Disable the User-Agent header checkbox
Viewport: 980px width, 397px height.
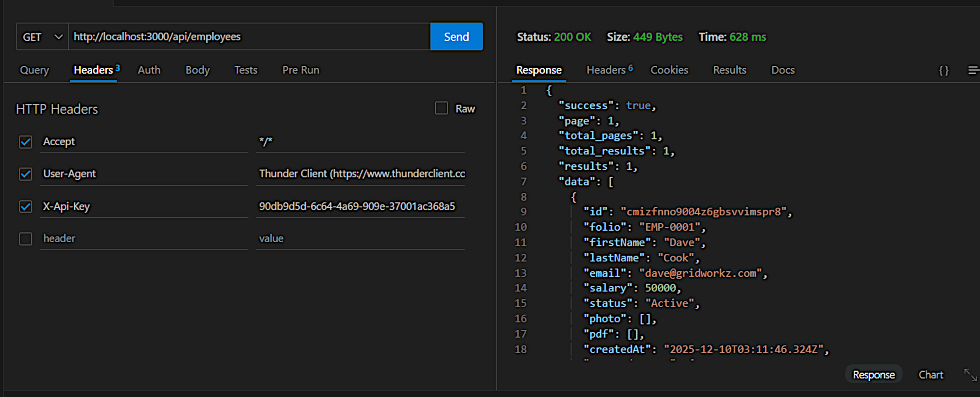click(26, 174)
